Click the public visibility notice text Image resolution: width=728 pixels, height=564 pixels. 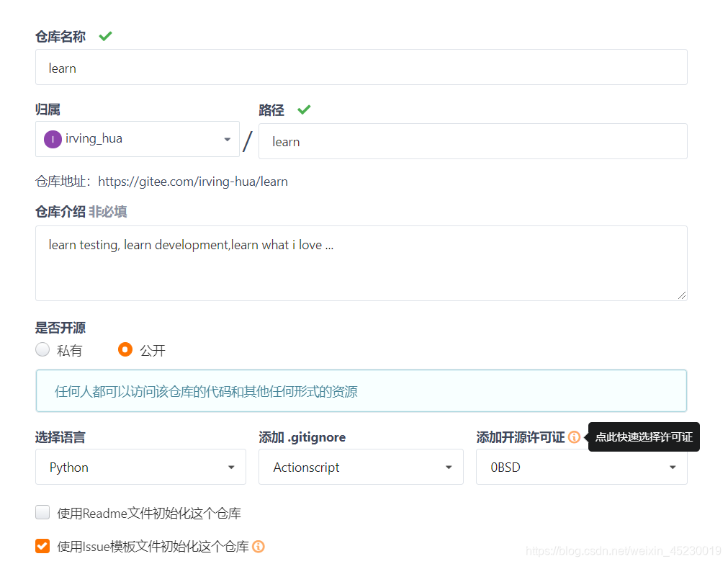(206, 392)
